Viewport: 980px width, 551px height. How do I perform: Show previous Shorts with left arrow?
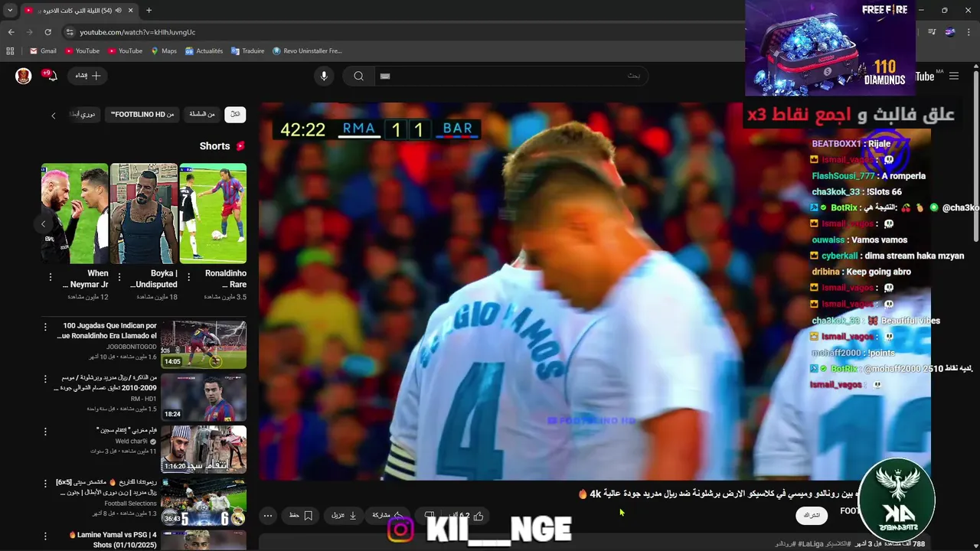tap(44, 224)
